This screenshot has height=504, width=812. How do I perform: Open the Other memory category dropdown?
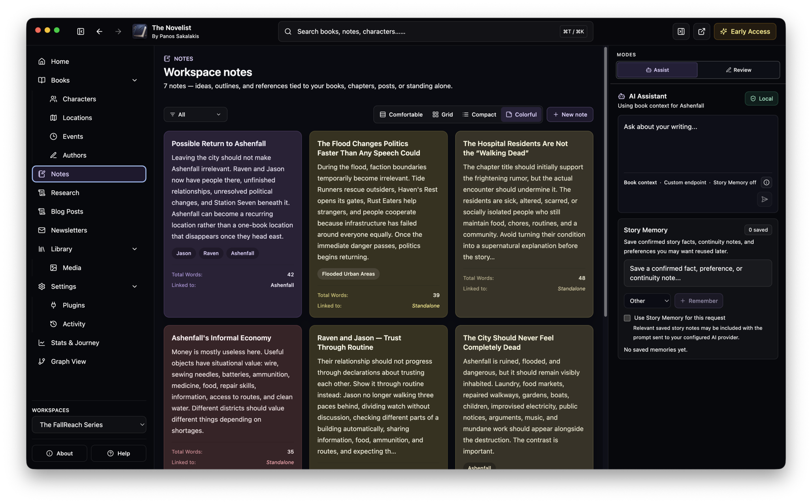pyautogui.click(x=647, y=301)
